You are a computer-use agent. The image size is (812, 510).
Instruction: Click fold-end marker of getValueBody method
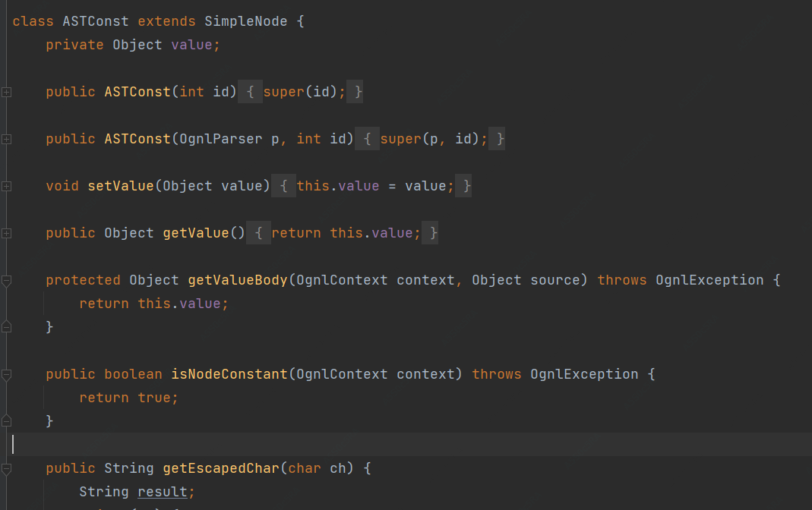(x=6, y=327)
